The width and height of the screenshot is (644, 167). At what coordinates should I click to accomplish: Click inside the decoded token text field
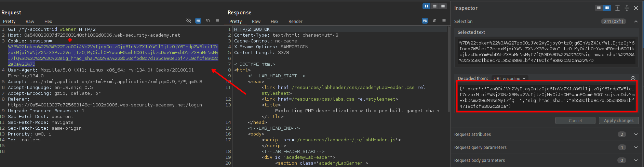(x=547, y=98)
